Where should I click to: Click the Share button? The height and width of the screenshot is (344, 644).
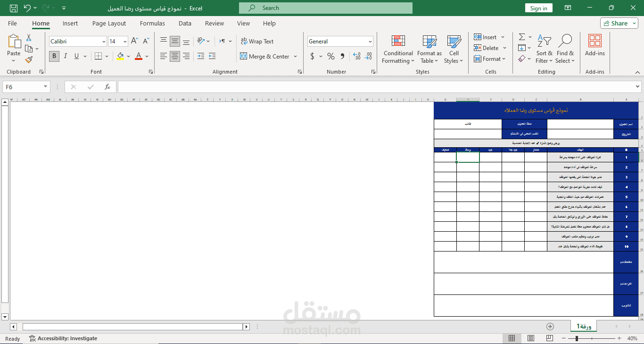[x=619, y=23]
